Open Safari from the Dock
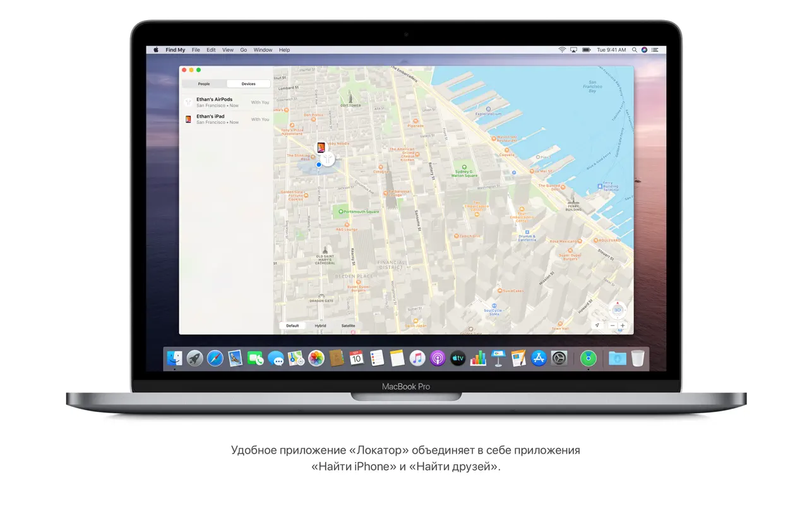This screenshot has width=812, height=508. pos(215,359)
